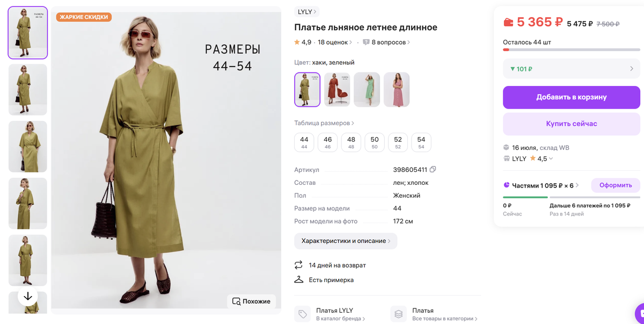This screenshot has width=644, height=324.
Task: Copy the article number 398605411
Action: [x=433, y=170]
